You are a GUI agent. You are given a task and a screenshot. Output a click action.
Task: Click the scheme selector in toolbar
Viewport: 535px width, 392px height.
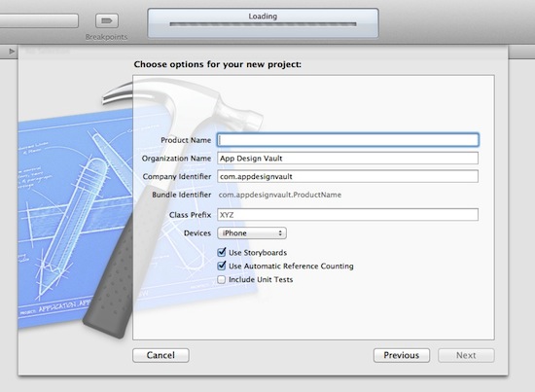(39, 20)
